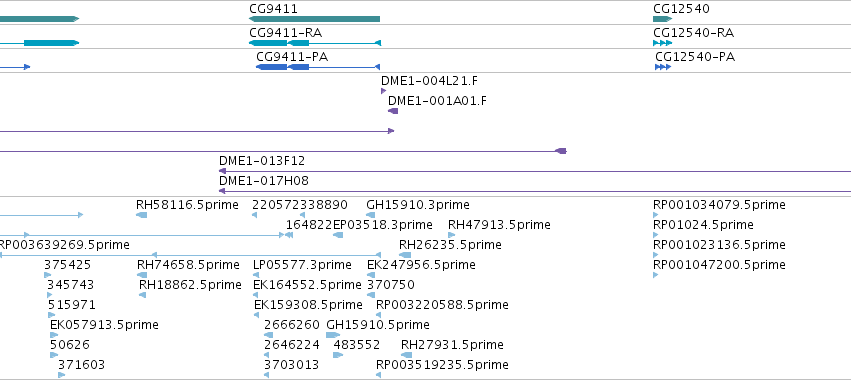The image size is (851, 380).
Task: Click the CG12540 gene bar
Action: [662, 19]
